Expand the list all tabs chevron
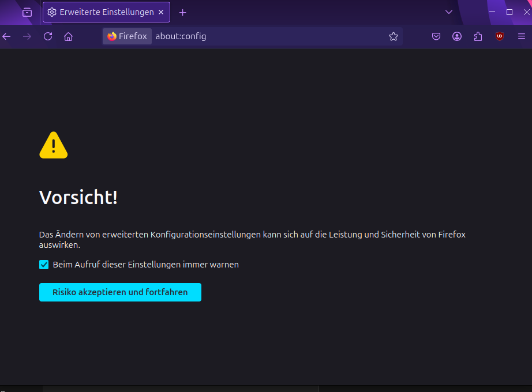The height and width of the screenshot is (392, 532). click(x=449, y=12)
